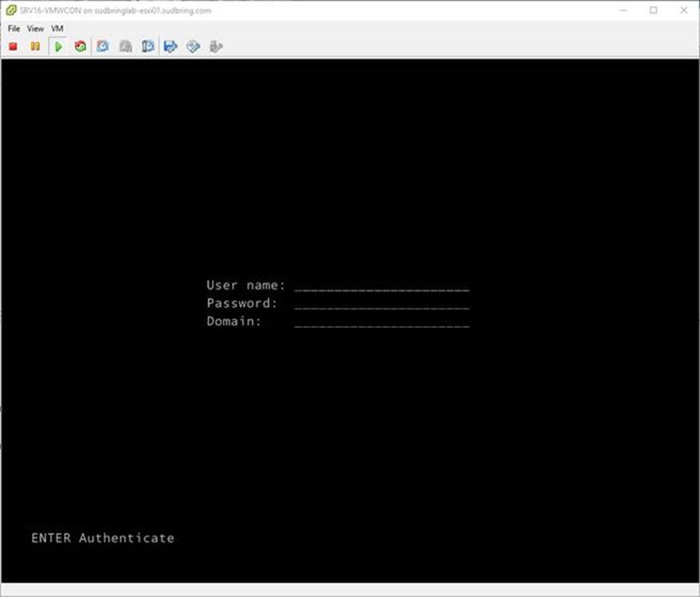The image size is (700, 597).
Task: Click the "Domain:" label
Action: 234,322
